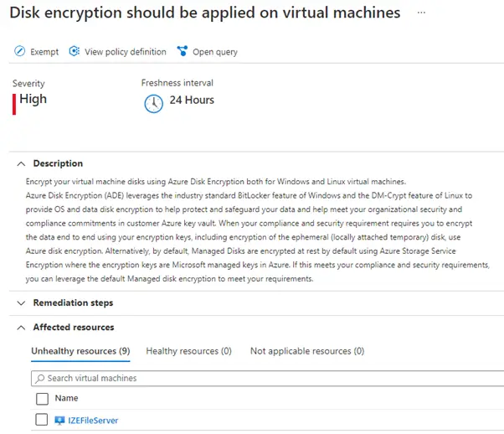
Task: Click the View policy definition icon
Action: point(75,52)
